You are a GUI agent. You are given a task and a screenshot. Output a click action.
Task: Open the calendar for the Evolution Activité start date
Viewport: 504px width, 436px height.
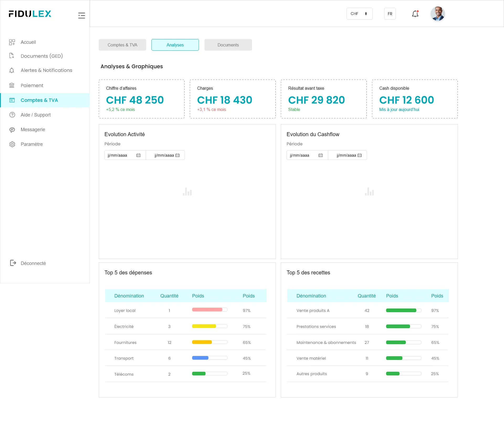(x=138, y=155)
